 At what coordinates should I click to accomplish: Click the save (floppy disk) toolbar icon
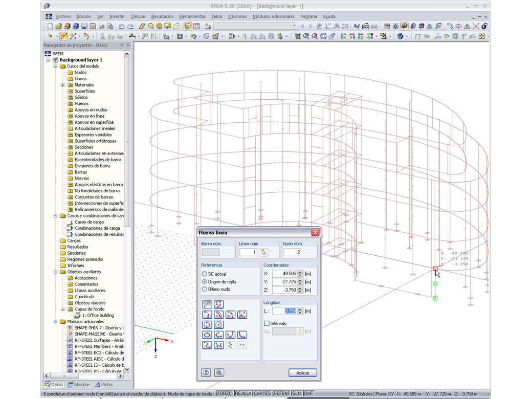click(84, 26)
